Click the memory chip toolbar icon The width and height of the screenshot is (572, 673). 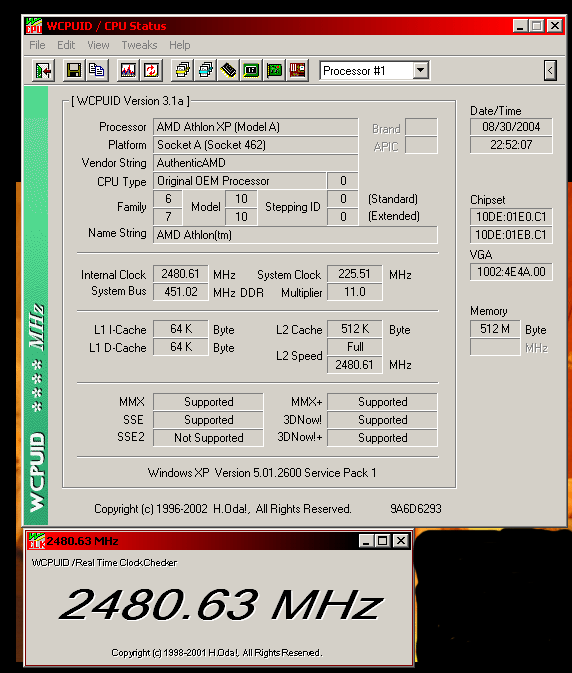coord(228,70)
